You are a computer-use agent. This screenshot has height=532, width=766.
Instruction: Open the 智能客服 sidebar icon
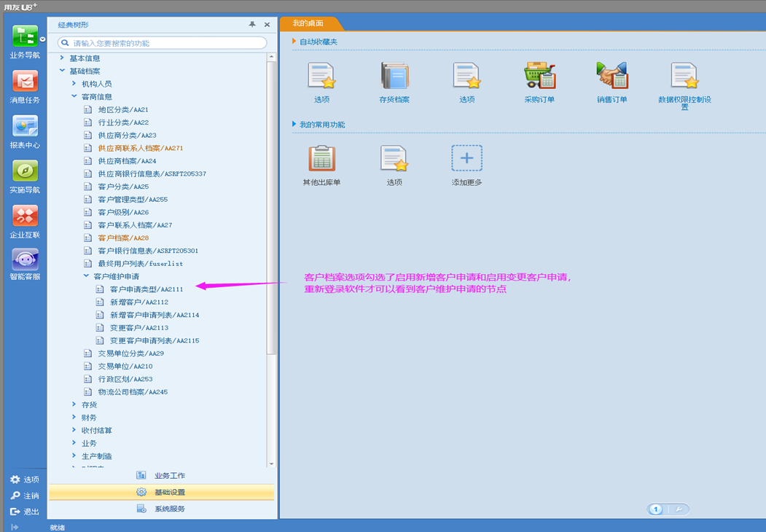pyautogui.click(x=25, y=259)
